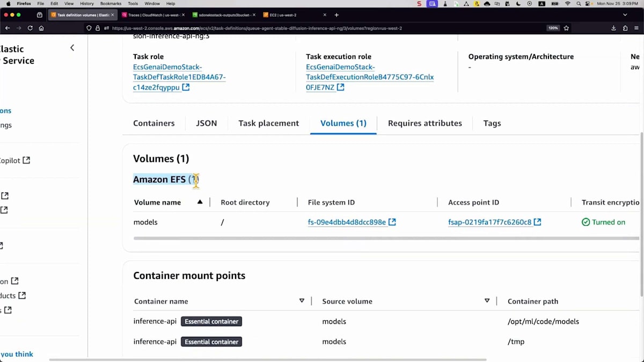The height and width of the screenshot is (362, 644).
Task: List all open tabs with the chevron
Action: coord(625,15)
